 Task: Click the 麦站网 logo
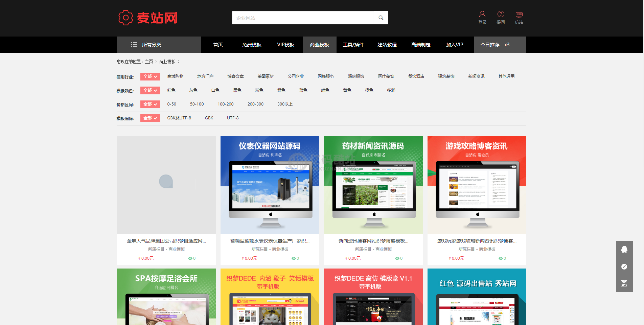[x=148, y=18]
